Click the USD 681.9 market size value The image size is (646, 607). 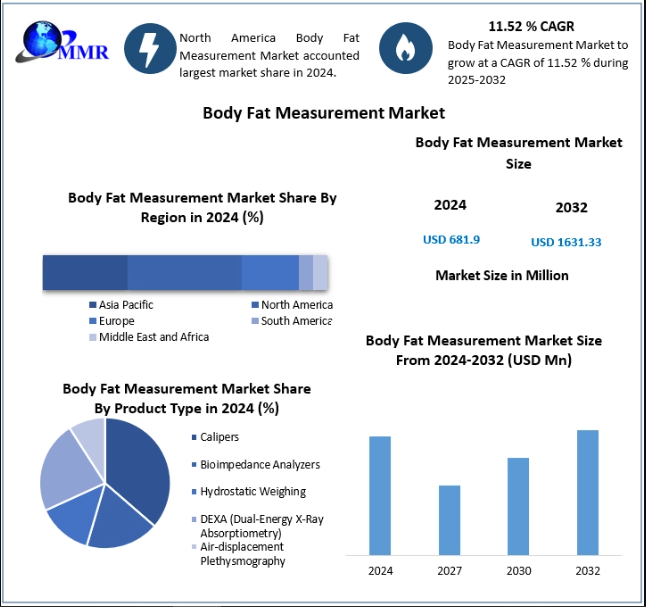(451, 240)
